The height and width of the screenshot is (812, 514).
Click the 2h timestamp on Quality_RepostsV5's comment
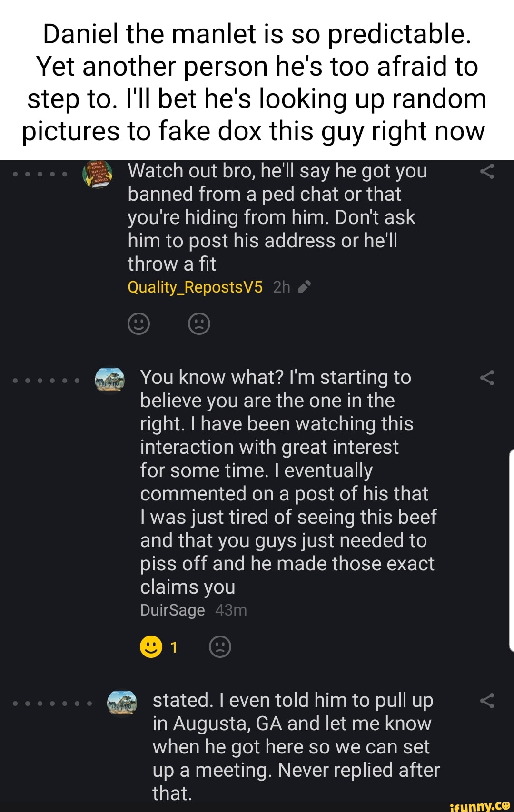(x=282, y=286)
